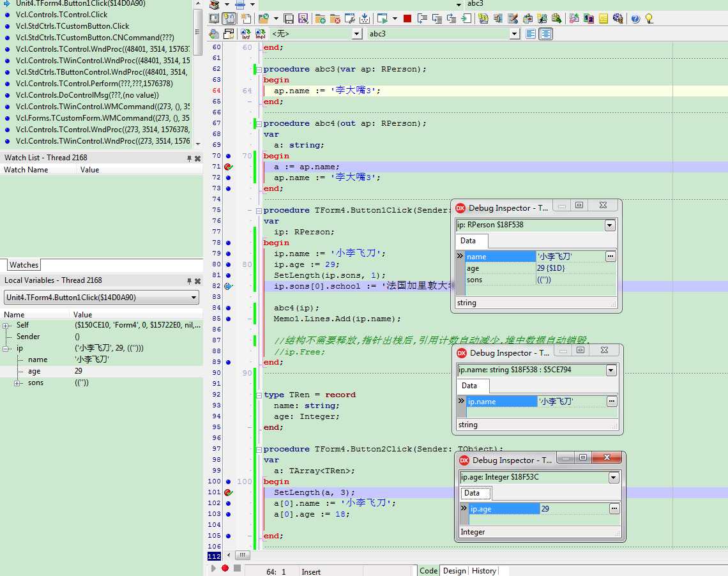Image resolution: width=728 pixels, height=576 pixels.
Task: Set a breakpoint on the line 102 gutter dot
Action: pos(228,503)
